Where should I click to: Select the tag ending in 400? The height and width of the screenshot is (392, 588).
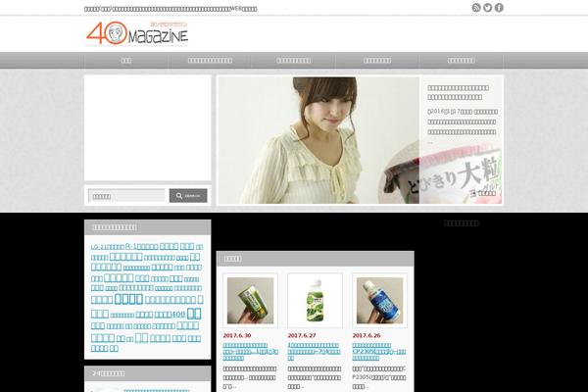170,315
